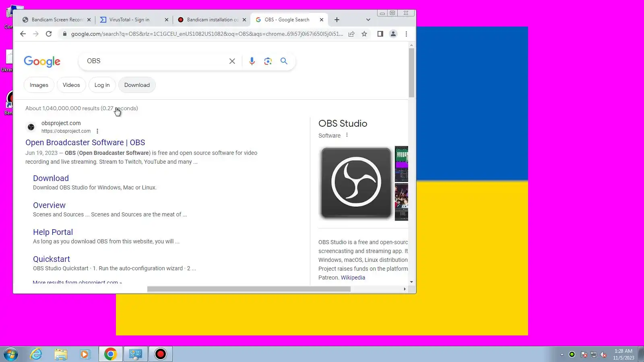Click the Chrome taskbar button

tap(111, 354)
